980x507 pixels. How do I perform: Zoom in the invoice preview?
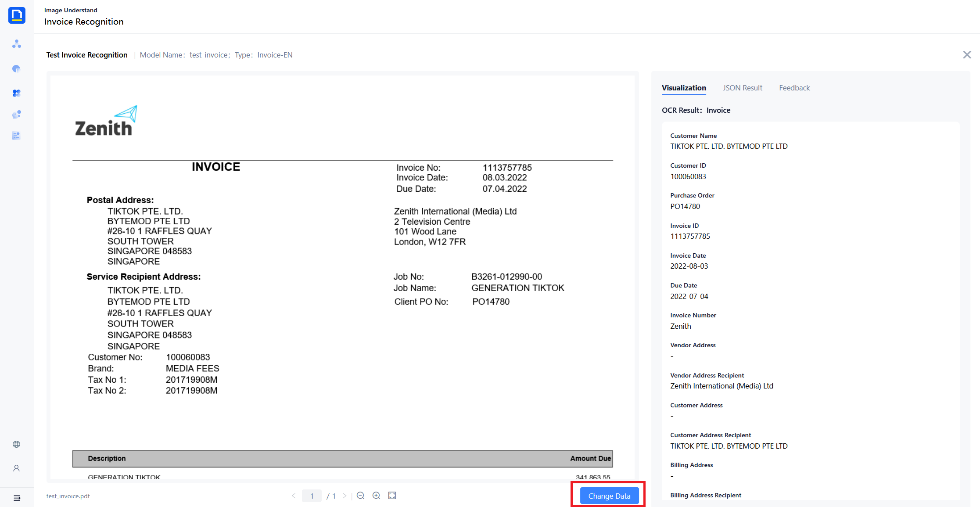point(377,496)
